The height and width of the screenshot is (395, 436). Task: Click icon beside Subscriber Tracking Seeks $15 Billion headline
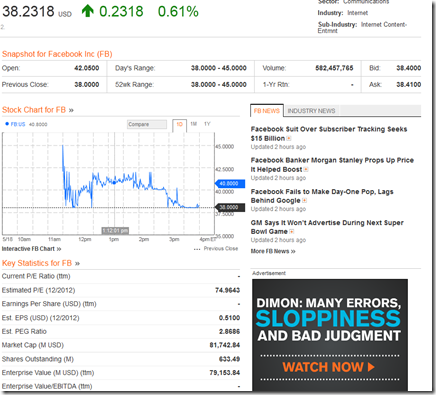click(289, 138)
